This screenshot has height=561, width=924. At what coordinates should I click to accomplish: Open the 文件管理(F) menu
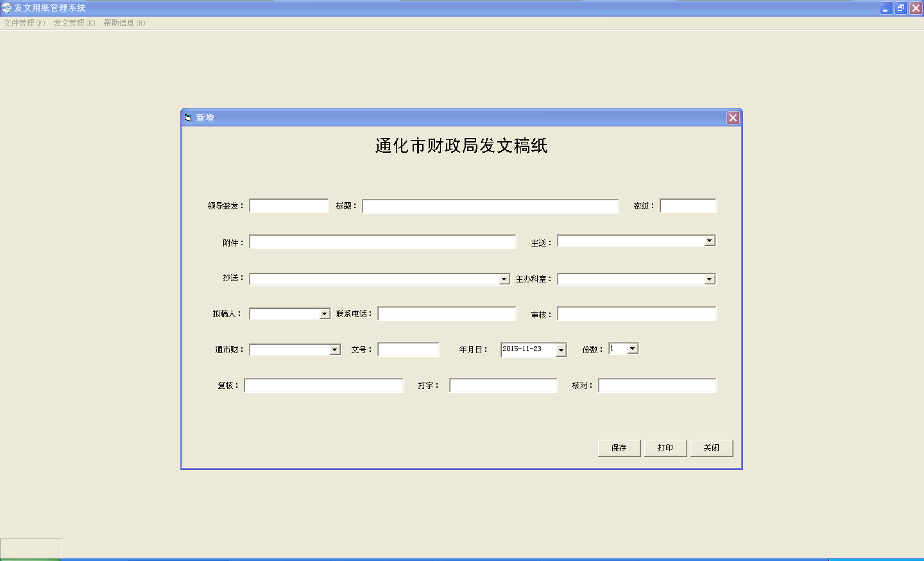coord(24,23)
